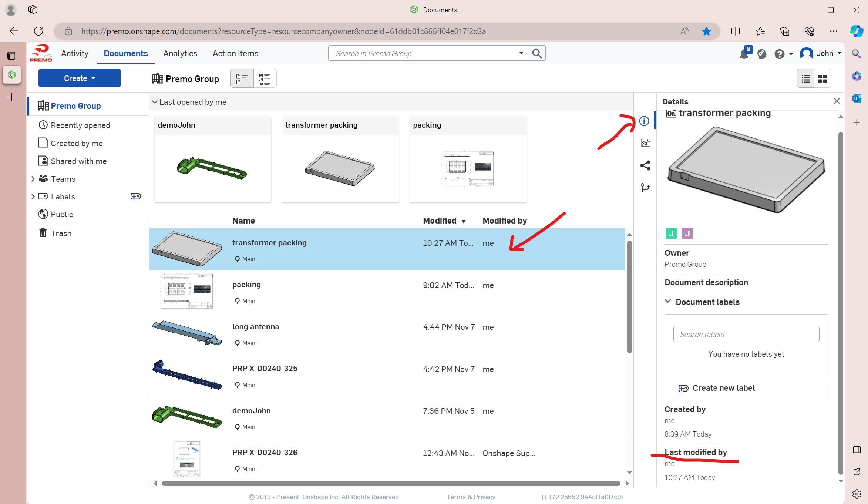Screen dimensions: 868x504
Task: Open versions and history branch icon
Action: click(x=645, y=188)
